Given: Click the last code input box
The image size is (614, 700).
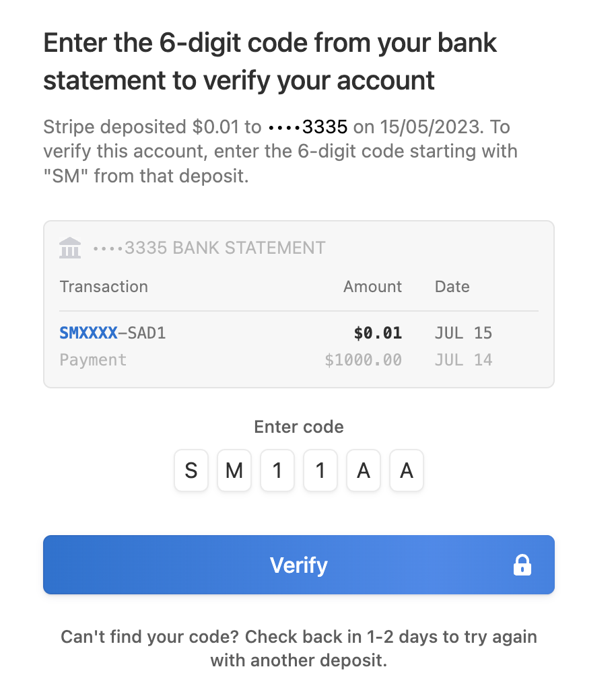Looking at the screenshot, I should coord(407,470).
